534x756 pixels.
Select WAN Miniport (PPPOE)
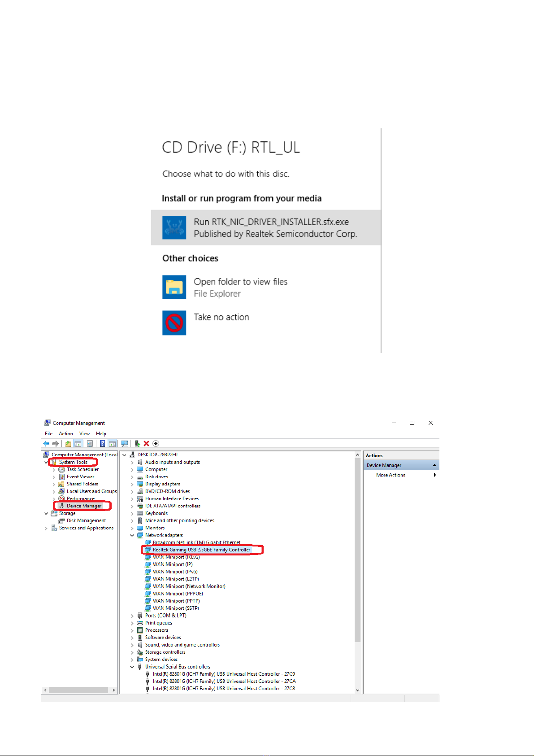point(178,594)
